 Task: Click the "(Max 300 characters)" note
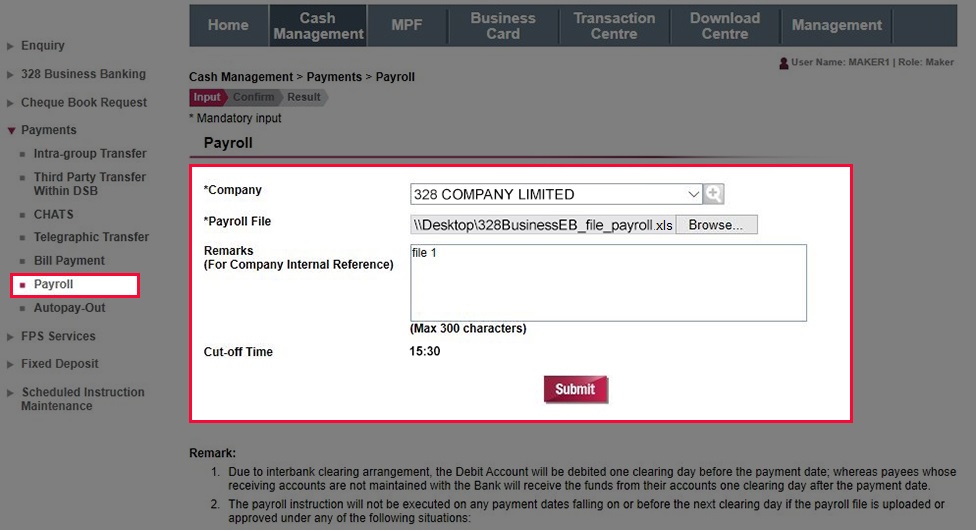coord(468,328)
